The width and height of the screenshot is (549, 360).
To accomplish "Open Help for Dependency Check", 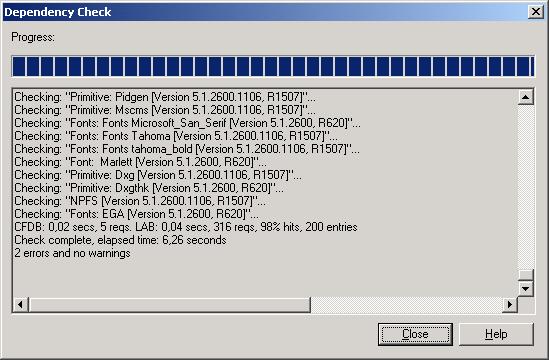I will click(x=496, y=334).
